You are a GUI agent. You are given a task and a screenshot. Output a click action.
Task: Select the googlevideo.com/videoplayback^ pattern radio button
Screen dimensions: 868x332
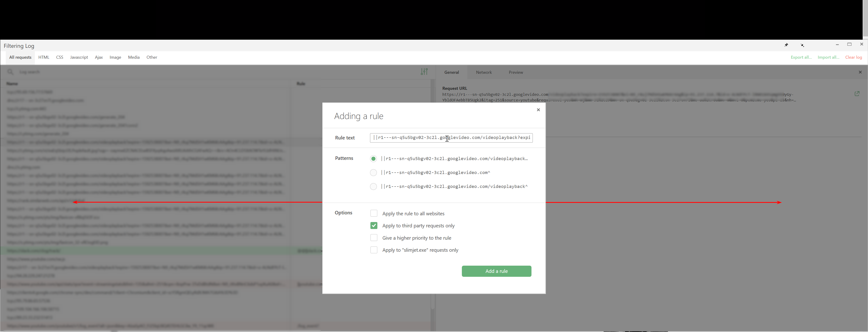[373, 187]
